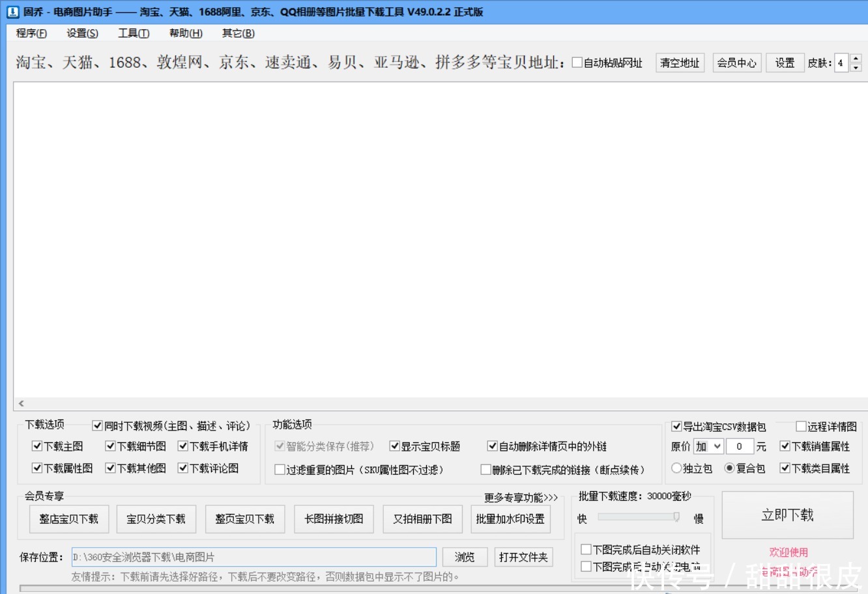Click the app icon in title bar
This screenshot has width=868, height=594.
(x=12, y=12)
